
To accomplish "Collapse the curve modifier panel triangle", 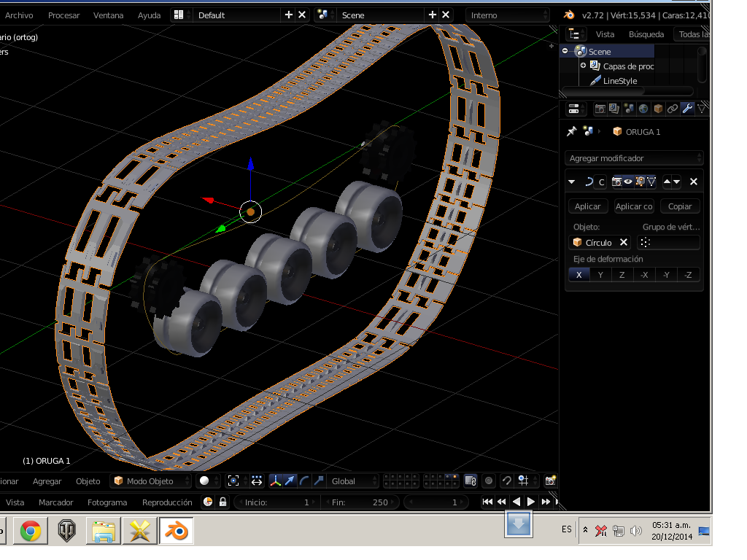I will 572,182.
